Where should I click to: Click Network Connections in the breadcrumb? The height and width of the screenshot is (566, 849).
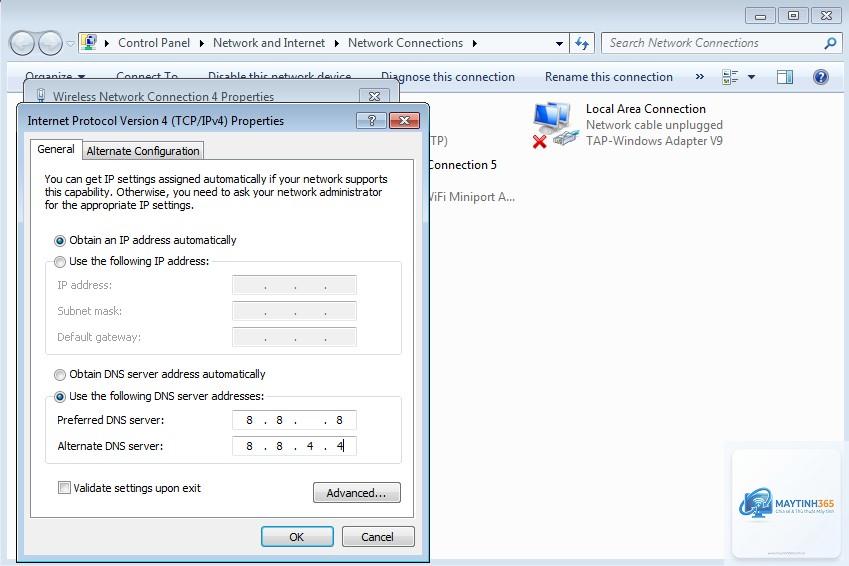tap(405, 43)
